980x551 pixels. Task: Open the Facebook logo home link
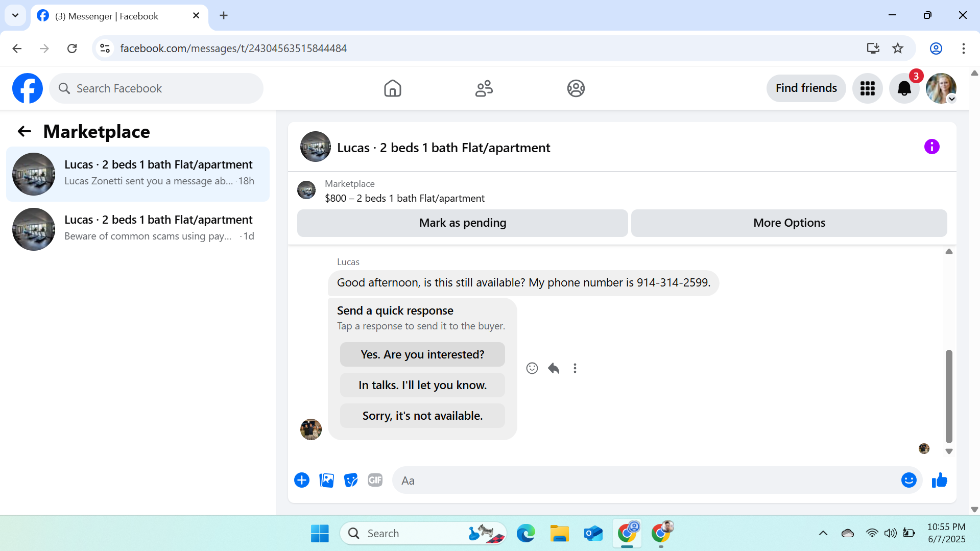click(28, 88)
